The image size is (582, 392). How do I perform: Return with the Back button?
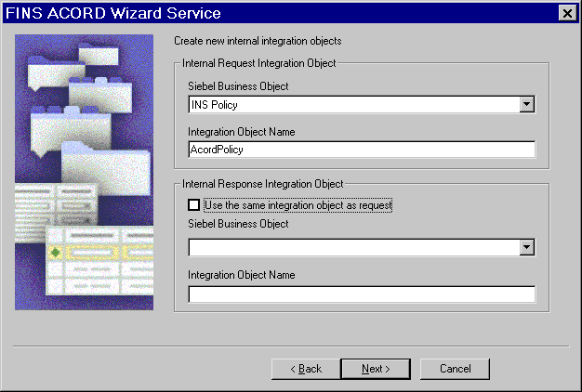coord(306,369)
